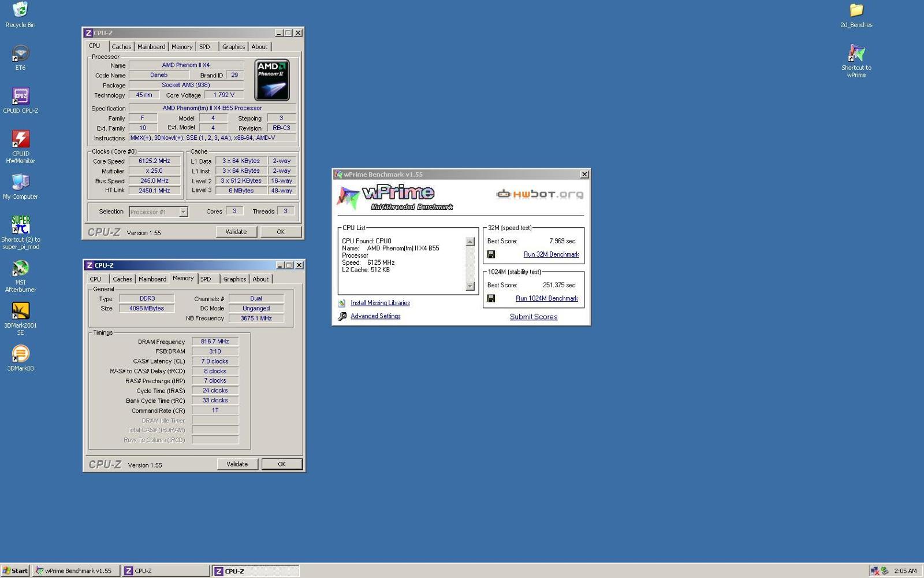Run the 1024M Benchmark link
Screen dimensions: 924x578
[x=547, y=298]
